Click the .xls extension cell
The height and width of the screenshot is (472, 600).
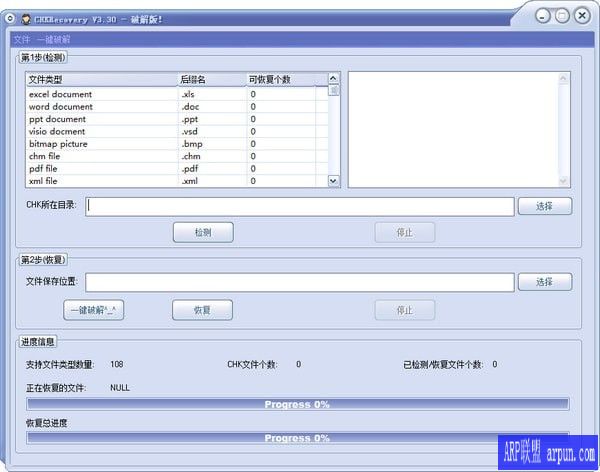pos(212,94)
